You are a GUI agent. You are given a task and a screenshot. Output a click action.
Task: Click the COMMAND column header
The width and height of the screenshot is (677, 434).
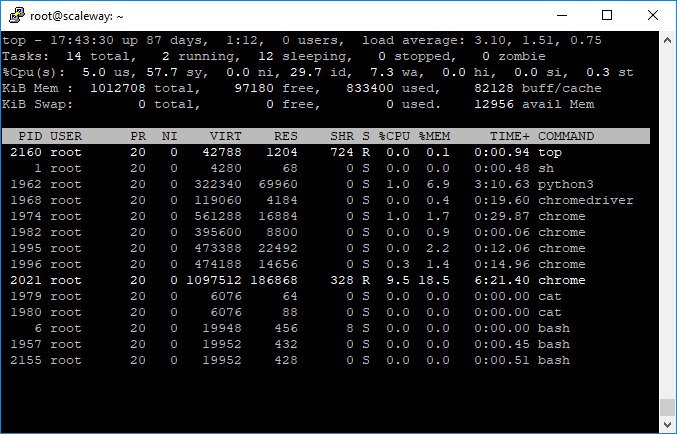point(566,136)
